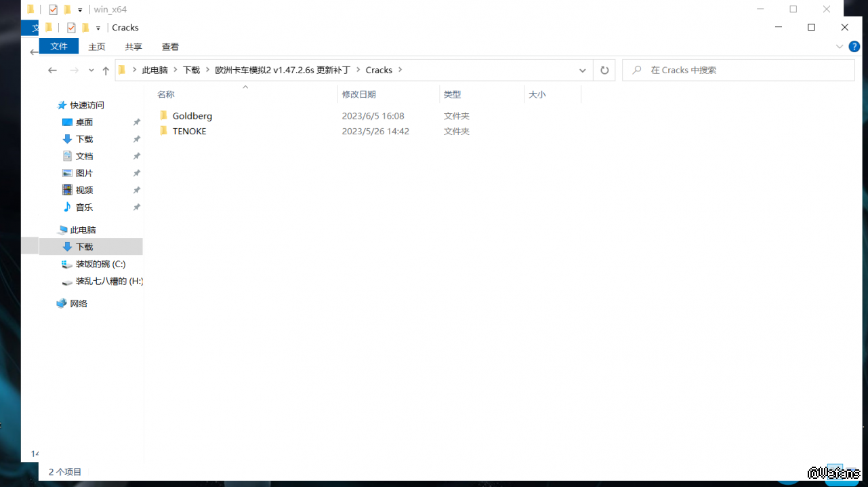
Task: Open 网络 in navigation pane
Action: [x=79, y=303]
